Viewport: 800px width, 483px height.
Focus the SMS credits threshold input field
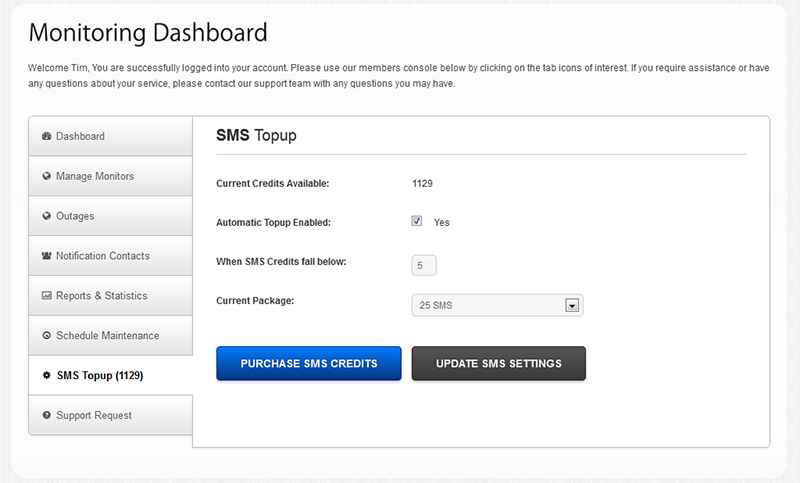[424, 265]
